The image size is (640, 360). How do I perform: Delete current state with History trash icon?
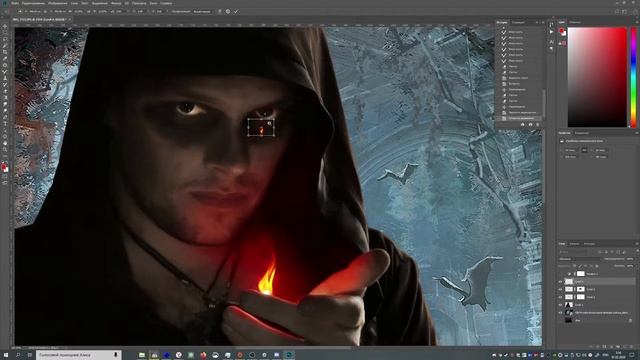(538, 124)
